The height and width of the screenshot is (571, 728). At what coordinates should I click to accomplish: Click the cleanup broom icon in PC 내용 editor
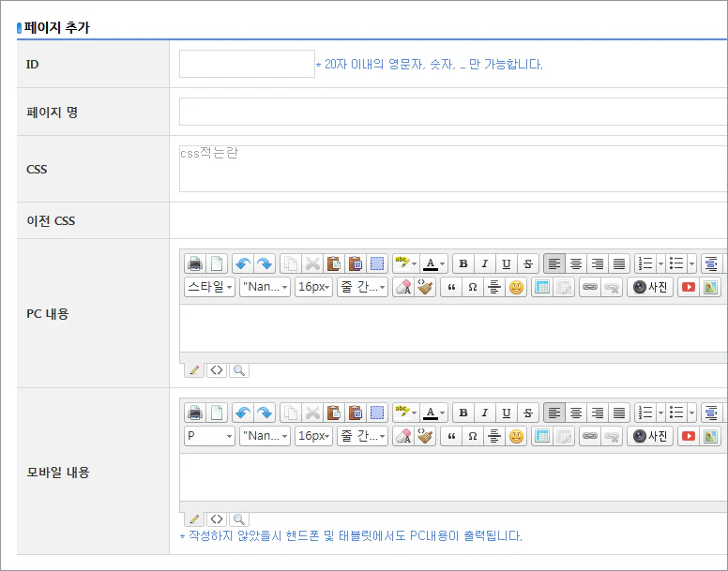click(x=425, y=287)
